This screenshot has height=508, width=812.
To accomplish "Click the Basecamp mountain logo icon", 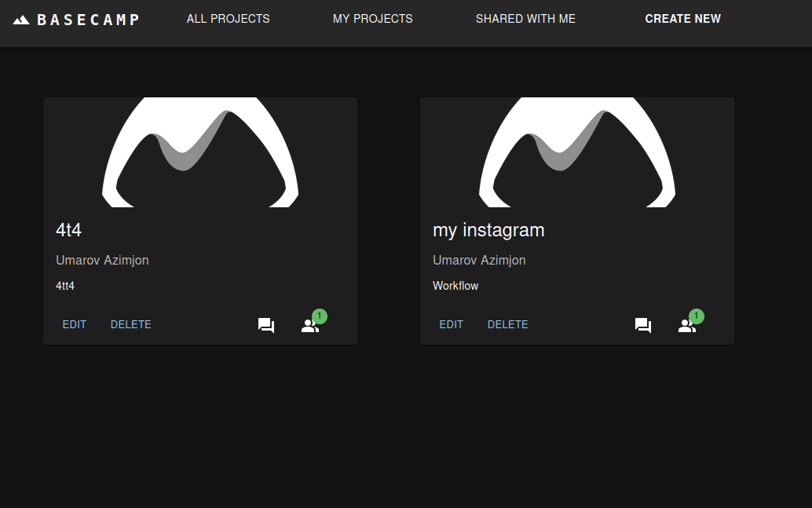I will (x=22, y=18).
